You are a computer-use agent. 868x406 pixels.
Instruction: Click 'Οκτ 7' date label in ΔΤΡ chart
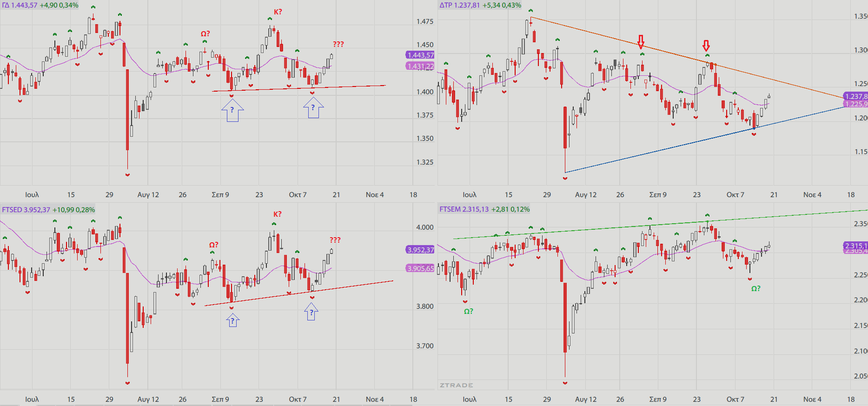(x=735, y=194)
